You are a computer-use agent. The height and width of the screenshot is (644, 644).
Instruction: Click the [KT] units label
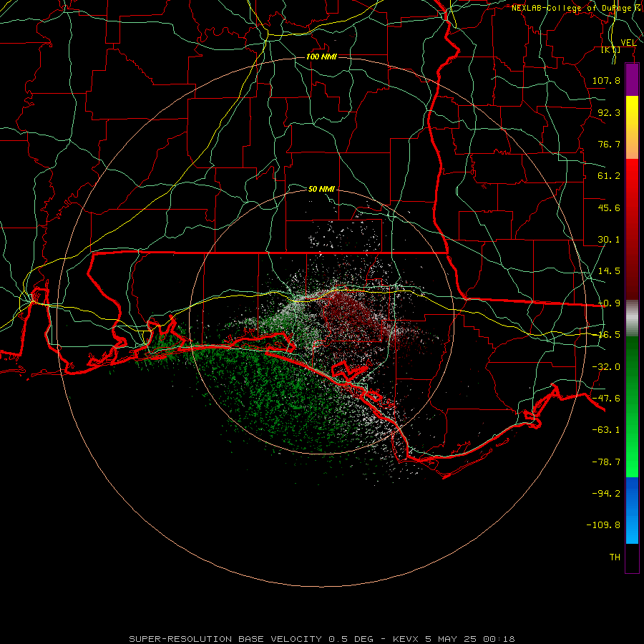tap(611, 49)
